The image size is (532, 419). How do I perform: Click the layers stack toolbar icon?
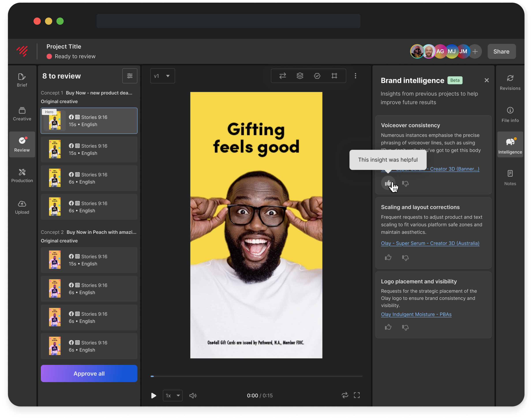click(x=300, y=76)
